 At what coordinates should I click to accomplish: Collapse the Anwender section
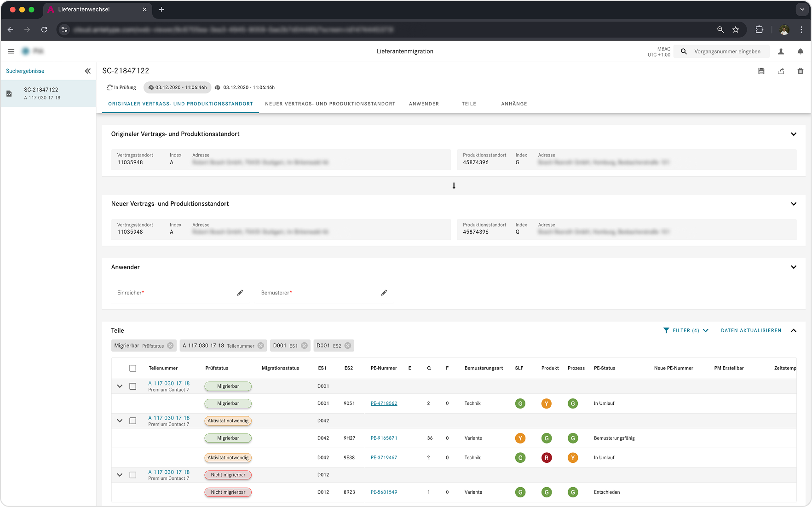pos(794,267)
